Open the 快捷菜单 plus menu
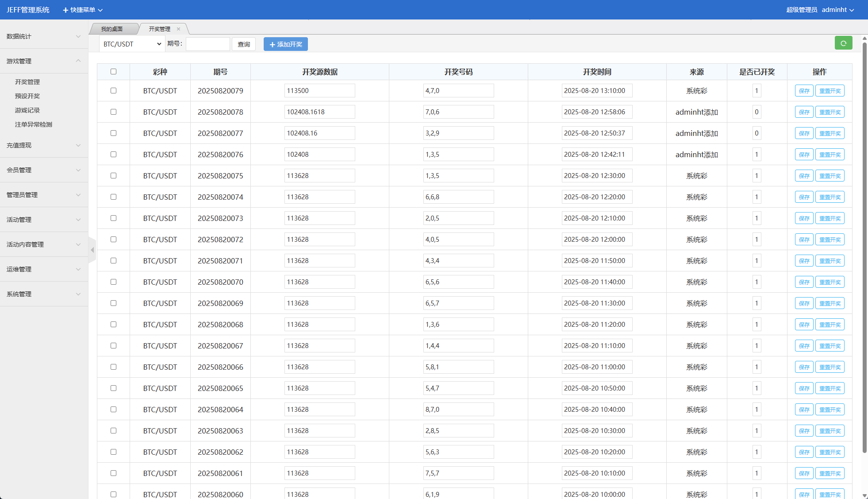Screen dimensions: 868x499 (x=82, y=10)
